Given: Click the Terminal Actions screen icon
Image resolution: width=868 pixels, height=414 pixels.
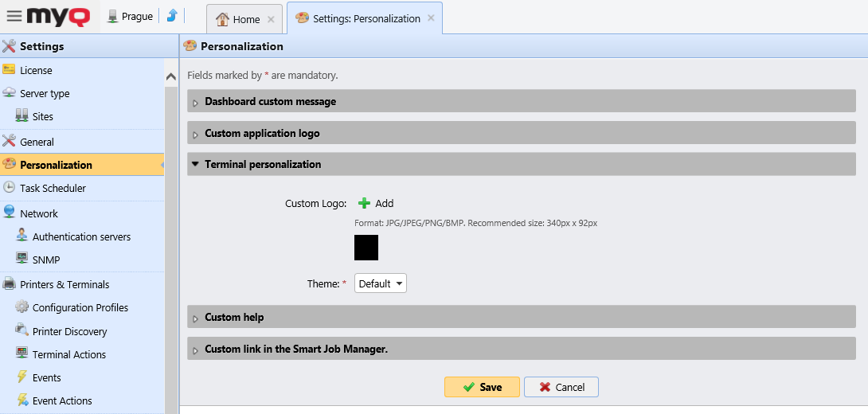Looking at the screenshot, I should (x=22, y=353).
